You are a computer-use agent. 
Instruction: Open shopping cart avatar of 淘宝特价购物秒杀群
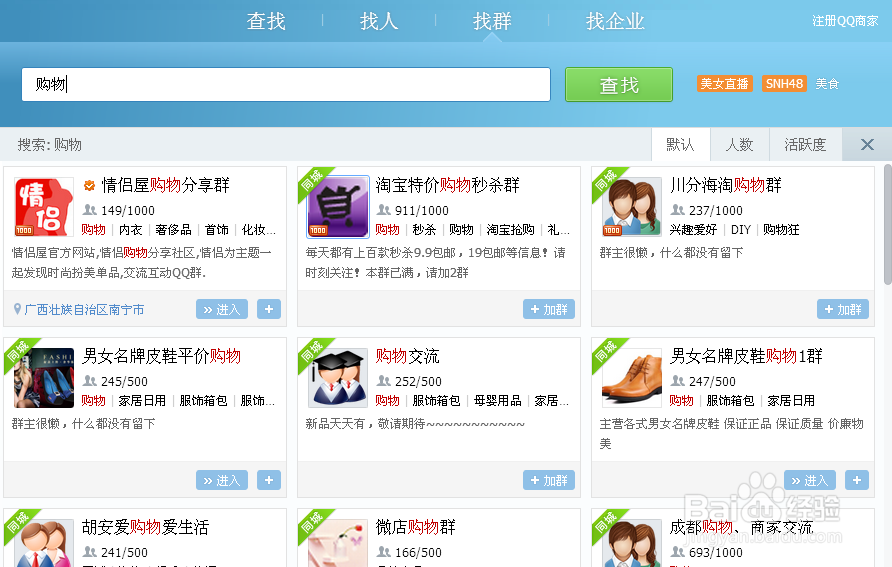click(338, 207)
